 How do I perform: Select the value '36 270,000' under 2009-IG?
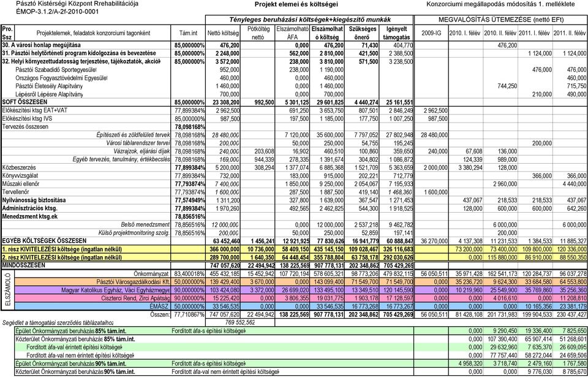coord(434,241)
